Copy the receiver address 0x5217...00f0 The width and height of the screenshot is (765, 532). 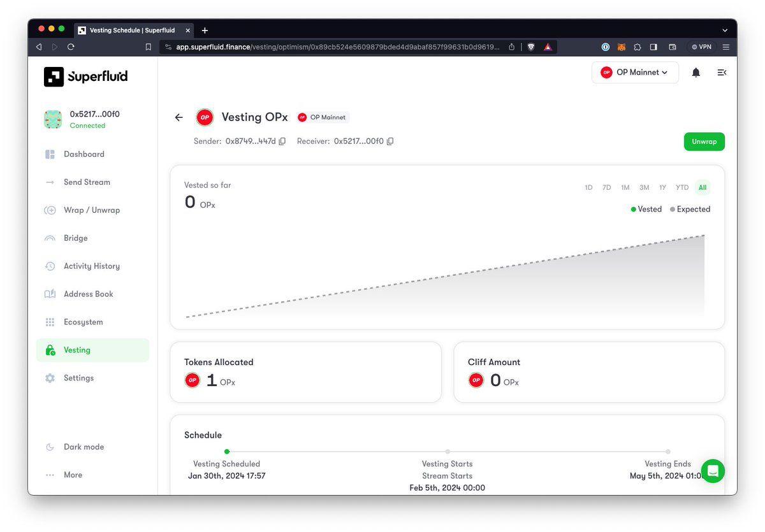click(390, 141)
